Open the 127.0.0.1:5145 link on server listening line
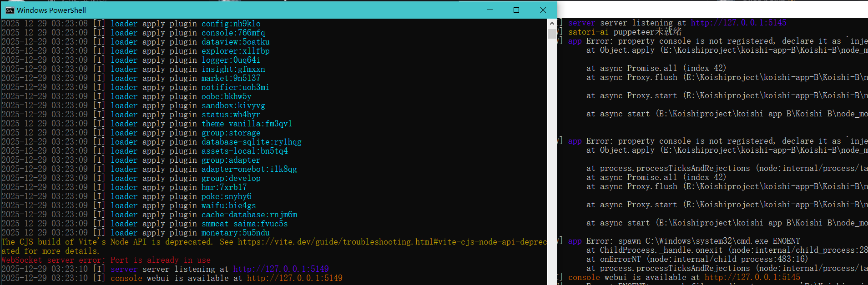868x285 pixels. [738, 23]
